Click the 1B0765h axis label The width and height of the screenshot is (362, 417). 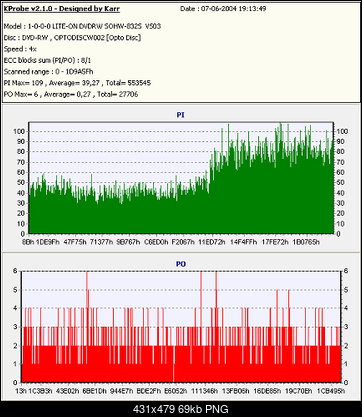(x=306, y=242)
